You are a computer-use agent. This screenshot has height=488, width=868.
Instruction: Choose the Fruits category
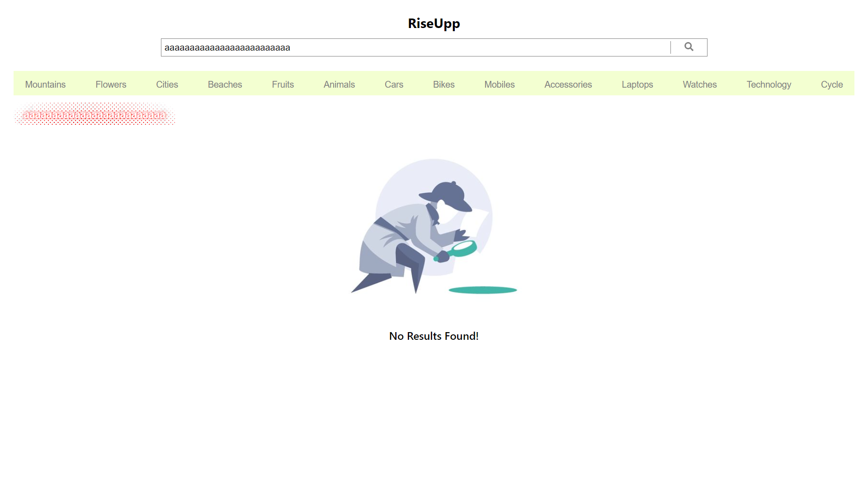pyautogui.click(x=283, y=84)
